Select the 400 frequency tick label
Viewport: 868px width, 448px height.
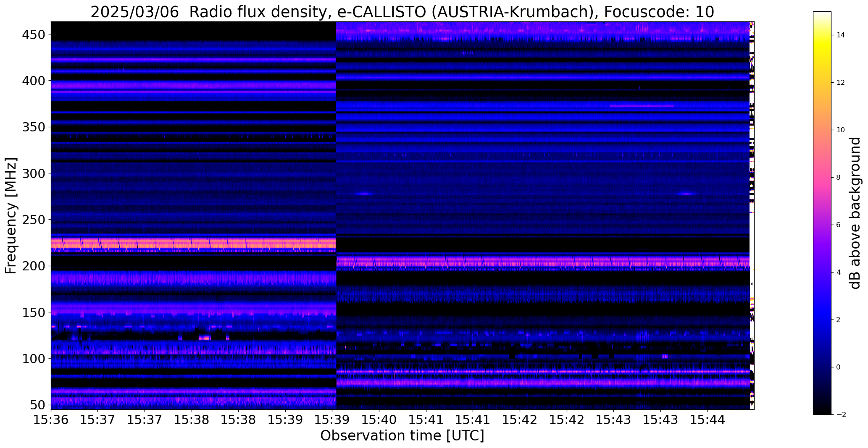[33, 81]
